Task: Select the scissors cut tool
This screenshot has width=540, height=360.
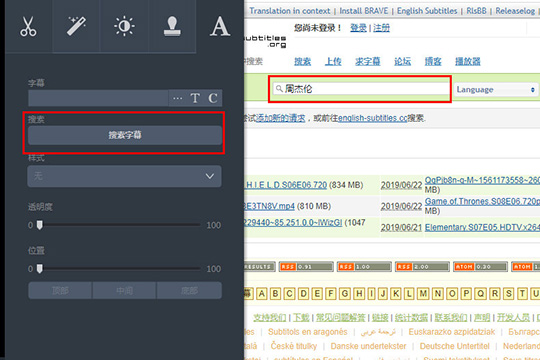Action: [x=28, y=26]
